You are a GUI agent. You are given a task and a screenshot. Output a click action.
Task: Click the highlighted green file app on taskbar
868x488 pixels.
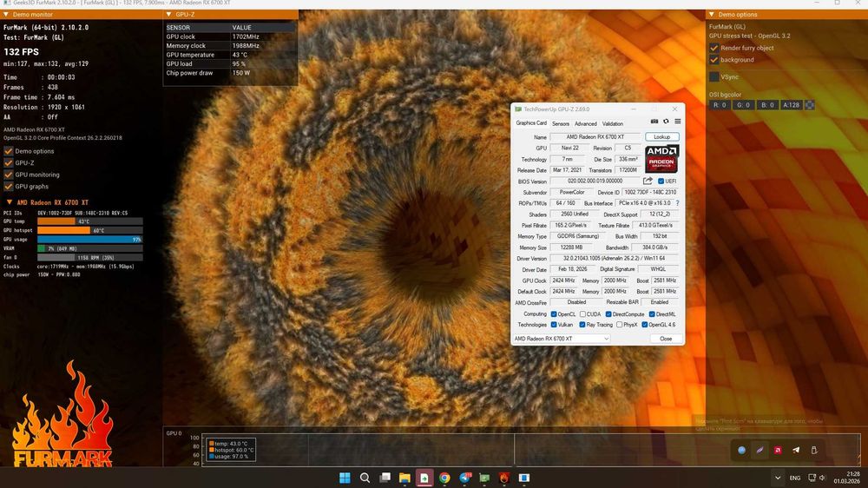(424, 478)
